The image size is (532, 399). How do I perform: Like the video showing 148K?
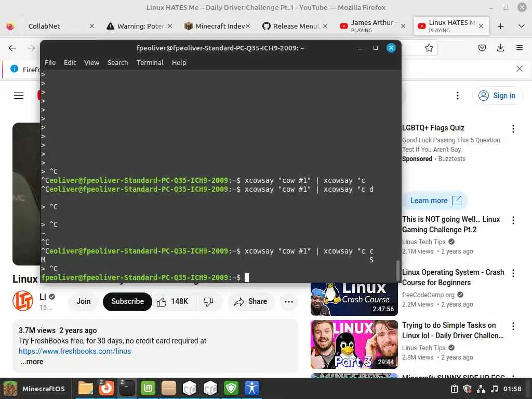(x=173, y=301)
